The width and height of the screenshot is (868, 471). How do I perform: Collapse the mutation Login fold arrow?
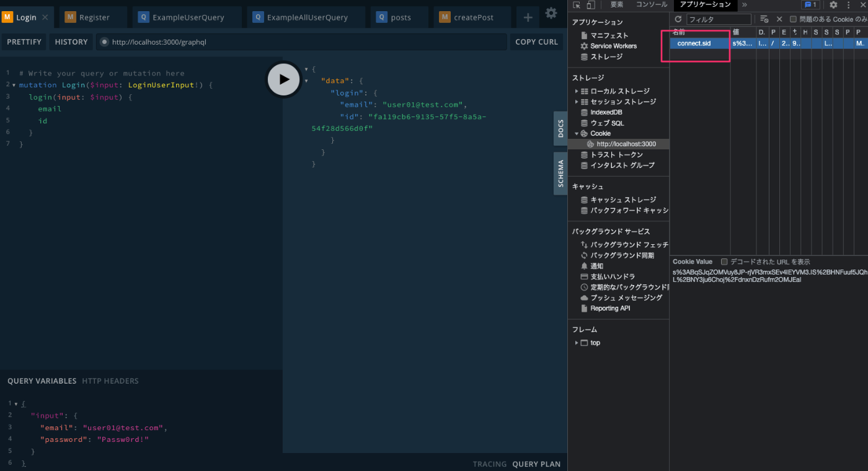coord(14,85)
